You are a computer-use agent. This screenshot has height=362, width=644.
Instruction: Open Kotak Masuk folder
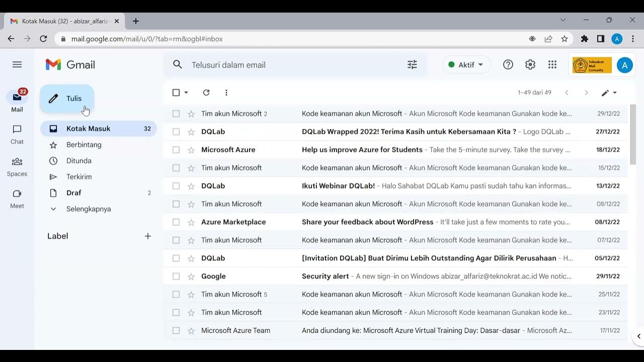pos(99,128)
